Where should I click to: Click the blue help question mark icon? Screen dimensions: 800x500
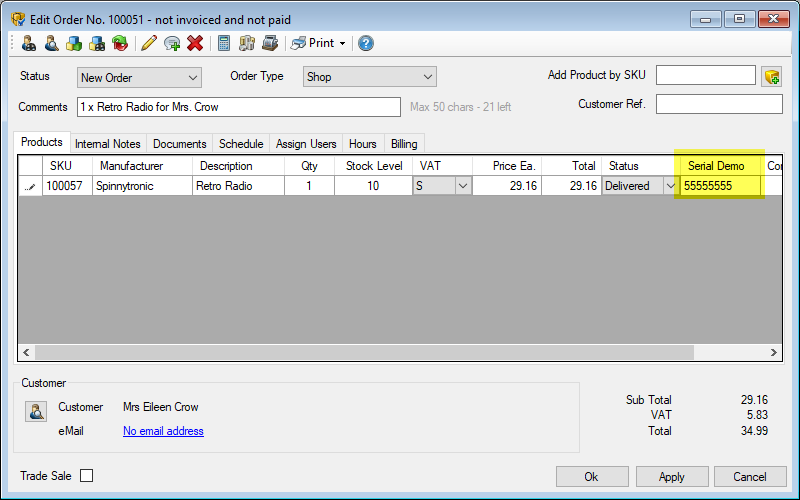[366, 43]
